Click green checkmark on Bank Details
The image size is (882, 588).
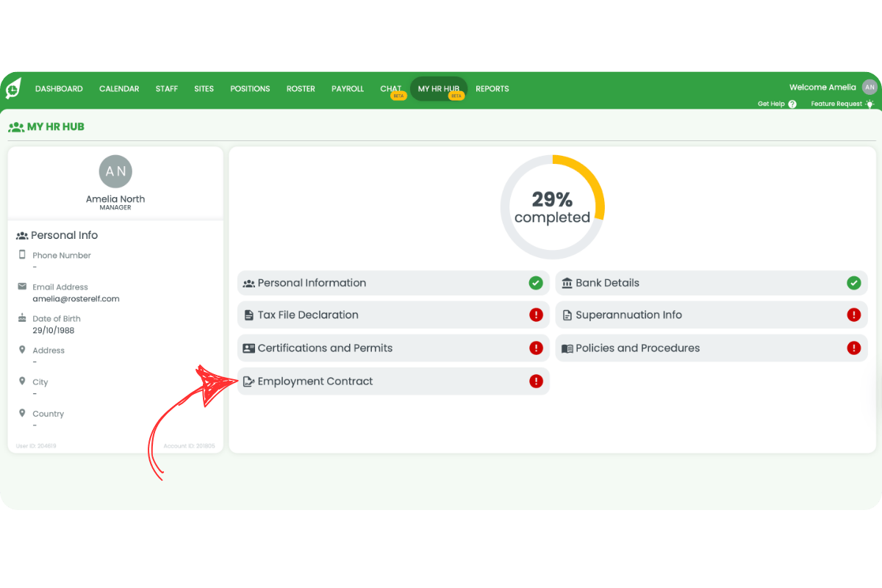pos(853,283)
